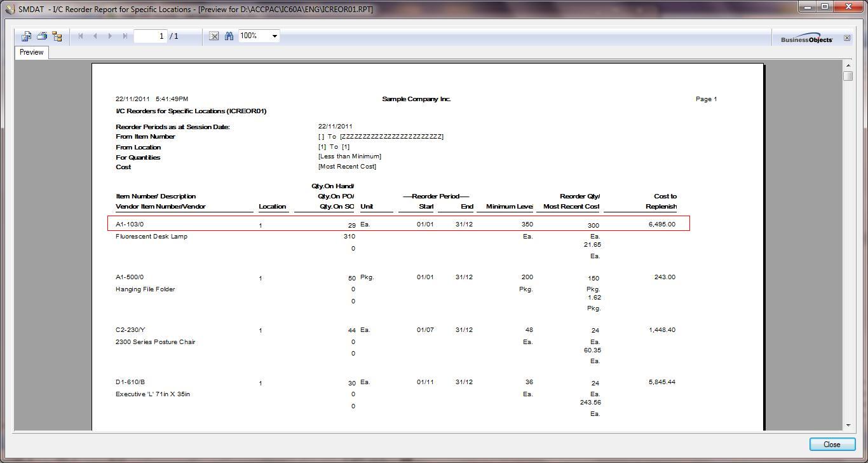
Task: Click item number C2-230/Y
Action: click(130, 330)
